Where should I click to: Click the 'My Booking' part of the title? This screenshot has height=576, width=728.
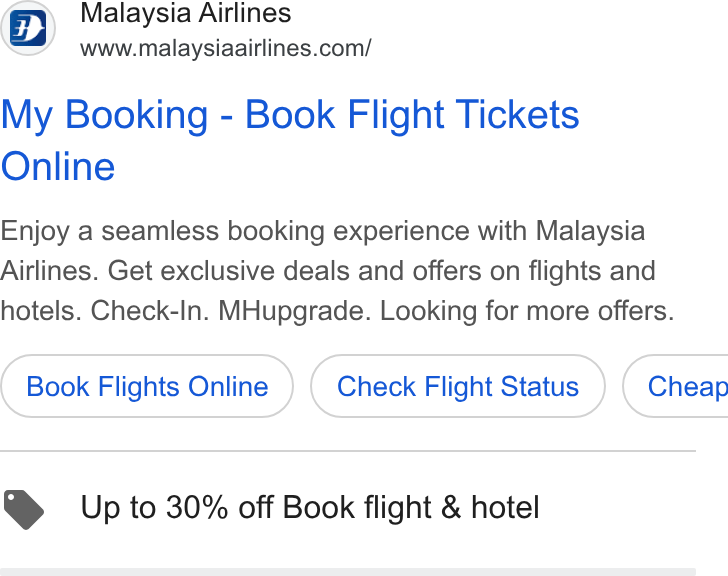point(104,115)
